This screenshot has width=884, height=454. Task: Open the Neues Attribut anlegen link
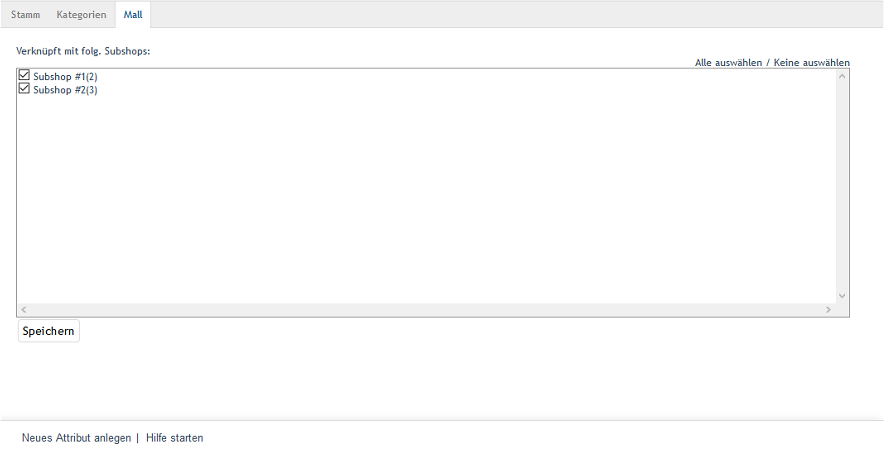76,438
